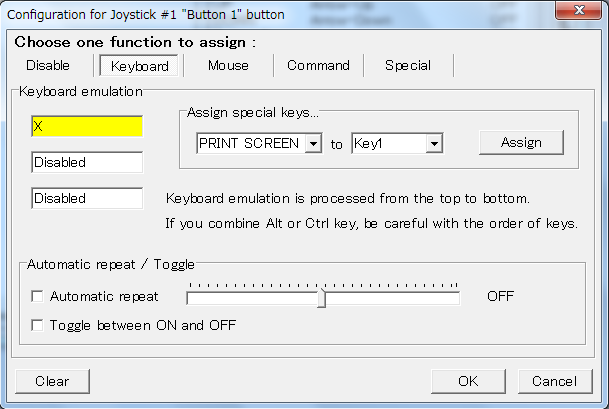Toggle between ON and OFF checkbox

tap(38, 325)
